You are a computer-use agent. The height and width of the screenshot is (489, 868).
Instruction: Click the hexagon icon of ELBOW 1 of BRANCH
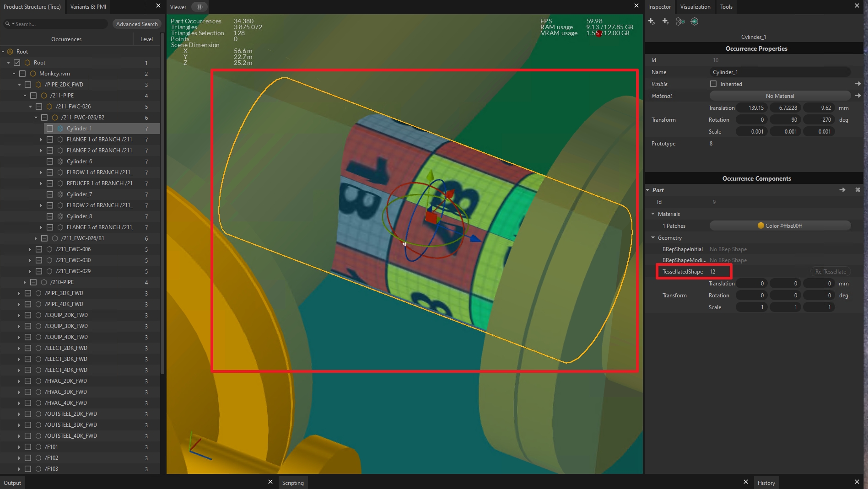pos(60,172)
